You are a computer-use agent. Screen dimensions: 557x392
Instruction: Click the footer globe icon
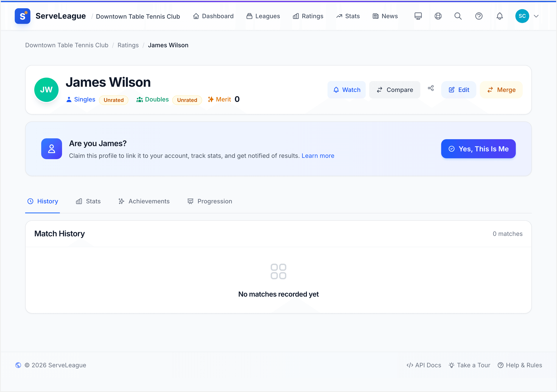(18, 365)
